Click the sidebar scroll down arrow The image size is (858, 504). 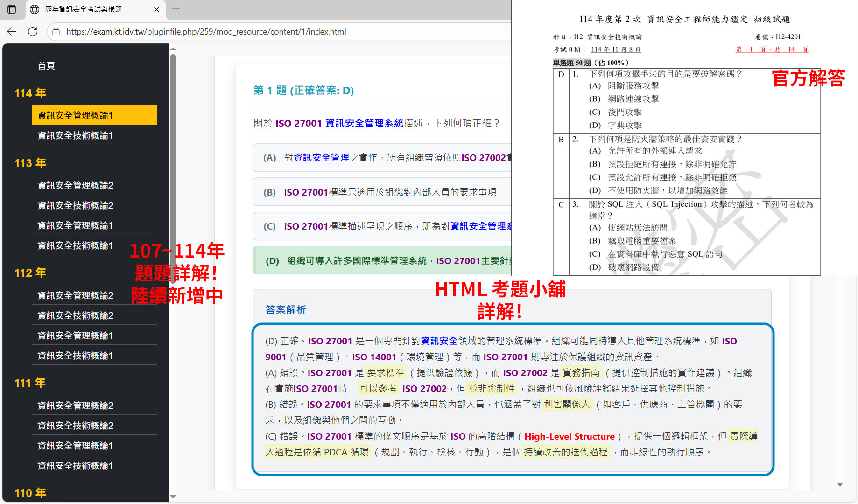pyautogui.click(x=173, y=497)
